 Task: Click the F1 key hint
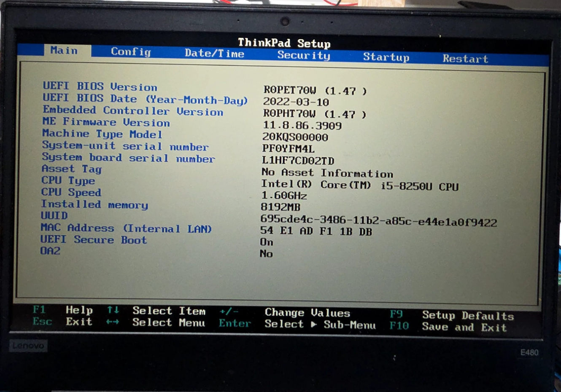pos(39,310)
